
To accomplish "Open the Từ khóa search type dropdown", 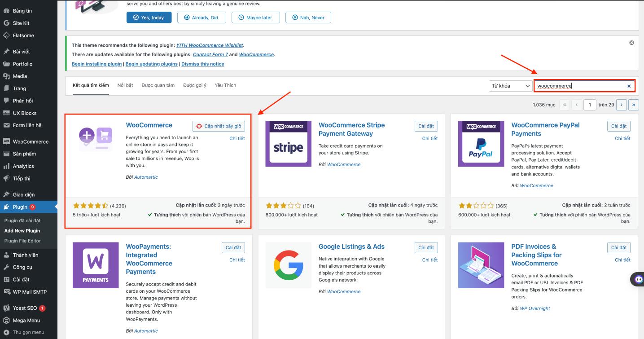I will [510, 86].
